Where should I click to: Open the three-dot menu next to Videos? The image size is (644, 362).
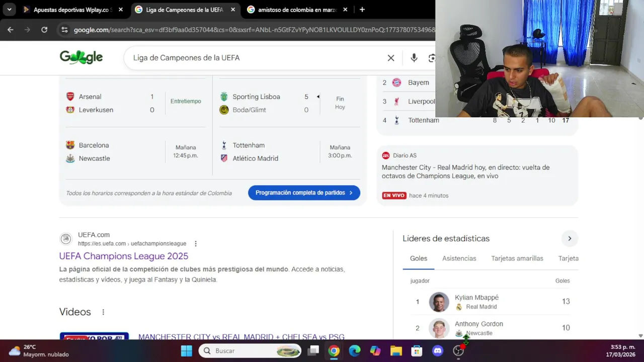tap(103, 312)
